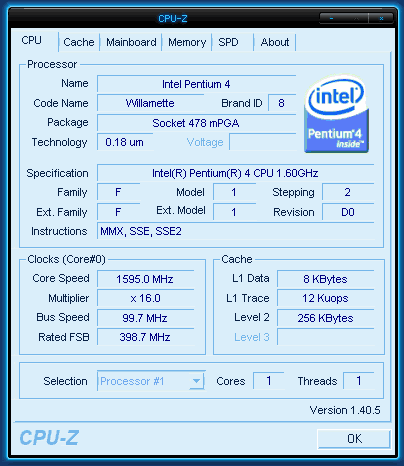Open the Mainboard tab
Viewport: 404px width, 466px height.
click(131, 42)
